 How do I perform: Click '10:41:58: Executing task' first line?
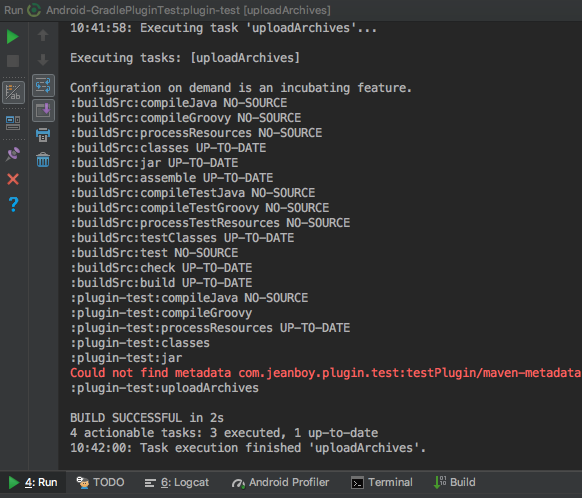(x=223, y=28)
